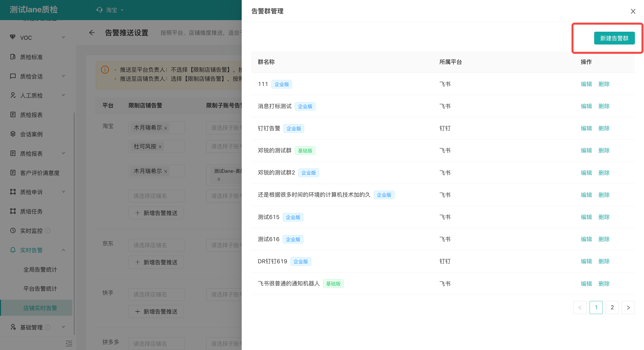
Task: Select page 1 in pagination
Action: (596, 308)
